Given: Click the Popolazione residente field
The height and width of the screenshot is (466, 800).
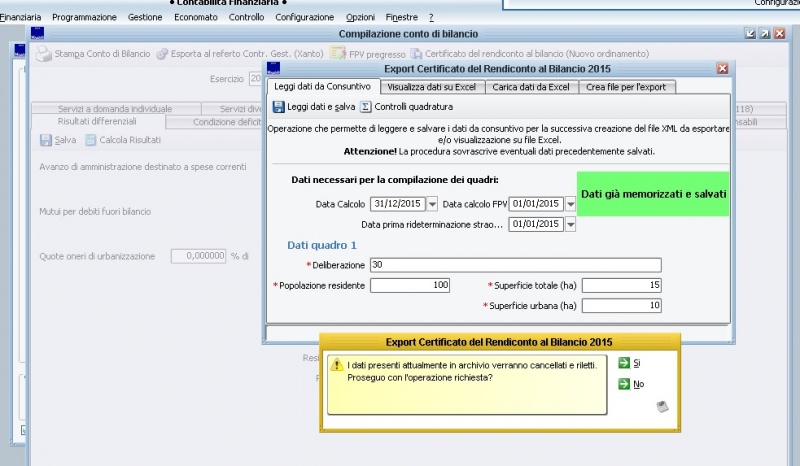Looking at the screenshot, I should [x=410, y=285].
